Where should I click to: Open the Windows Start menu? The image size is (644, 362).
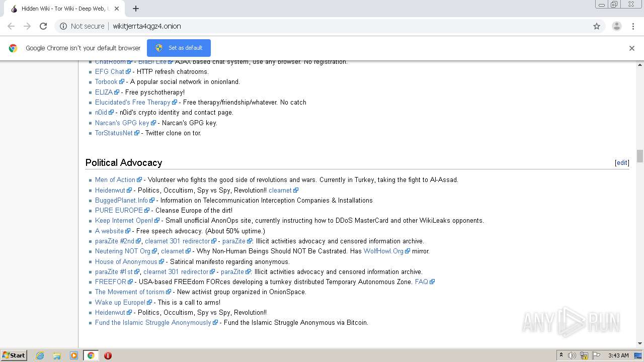[14, 355]
